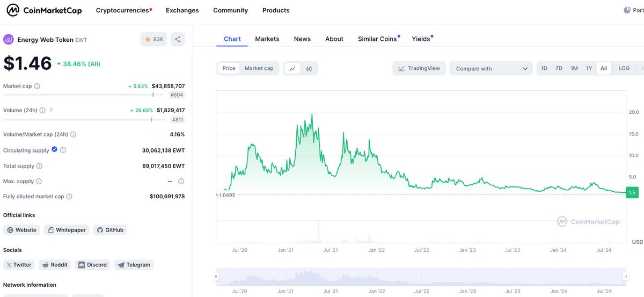Open the Twitter social link
Screen dimensions: 644x297
coord(19,265)
